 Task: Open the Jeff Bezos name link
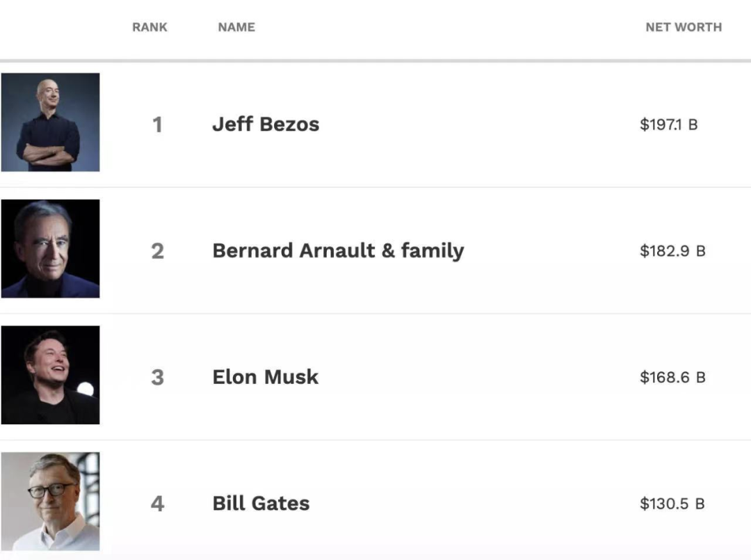(x=266, y=125)
